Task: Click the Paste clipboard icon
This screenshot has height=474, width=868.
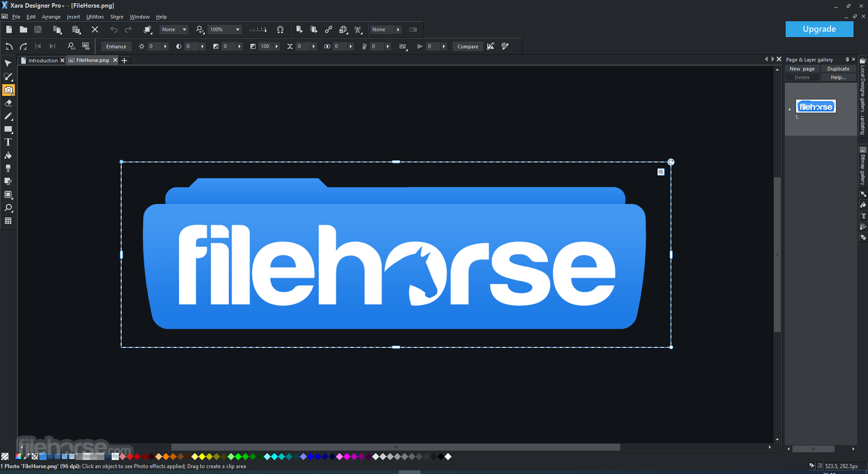Action: (x=76, y=30)
